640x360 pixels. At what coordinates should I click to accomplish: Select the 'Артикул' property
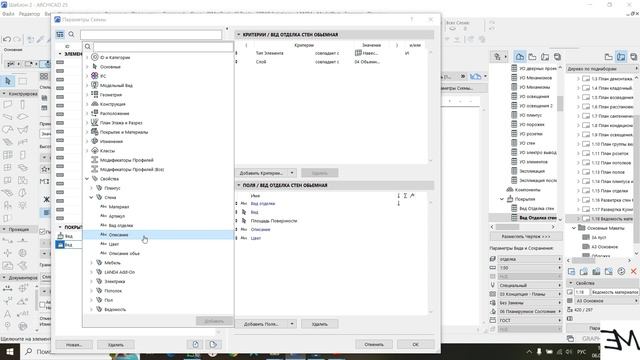pos(117,216)
